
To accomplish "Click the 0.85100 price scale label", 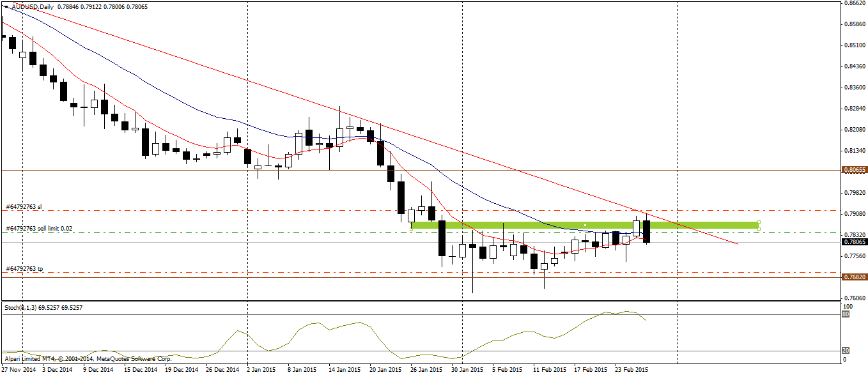I will (855, 45).
